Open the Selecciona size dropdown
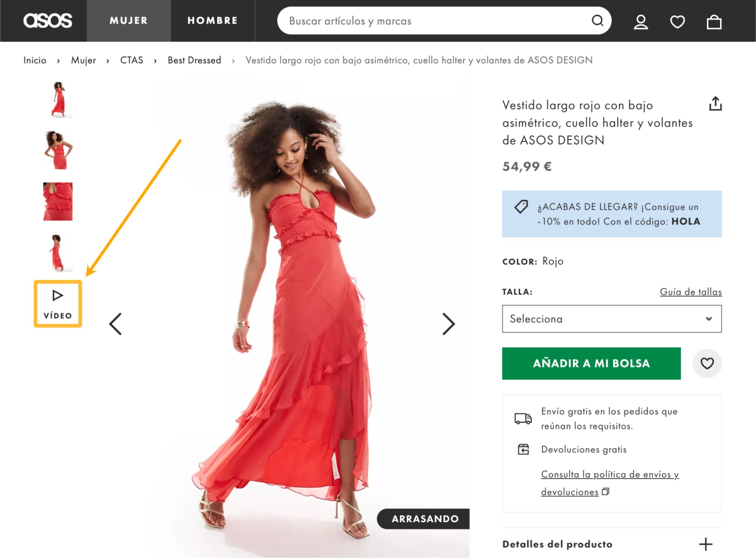Image resolution: width=756 pixels, height=560 pixels. [611, 319]
